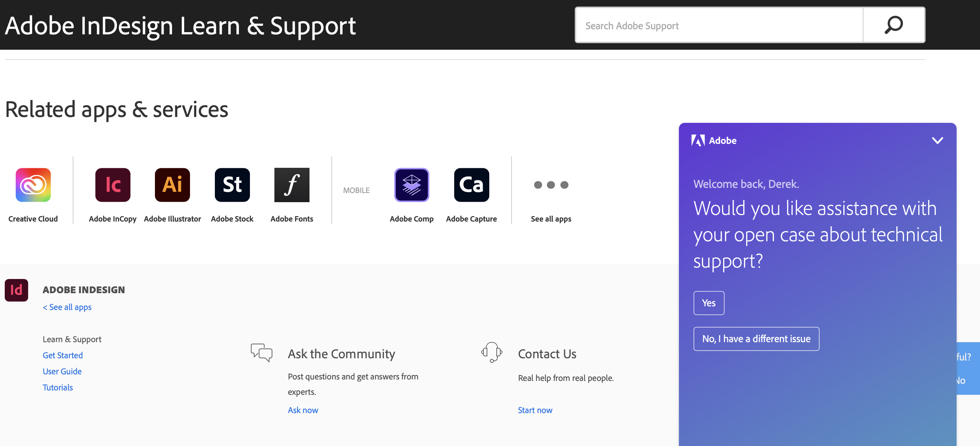The height and width of the screenshot is (446, 980).
Task: Click the Adobe Comp mobile app icon
Action: tap(412, 185)
